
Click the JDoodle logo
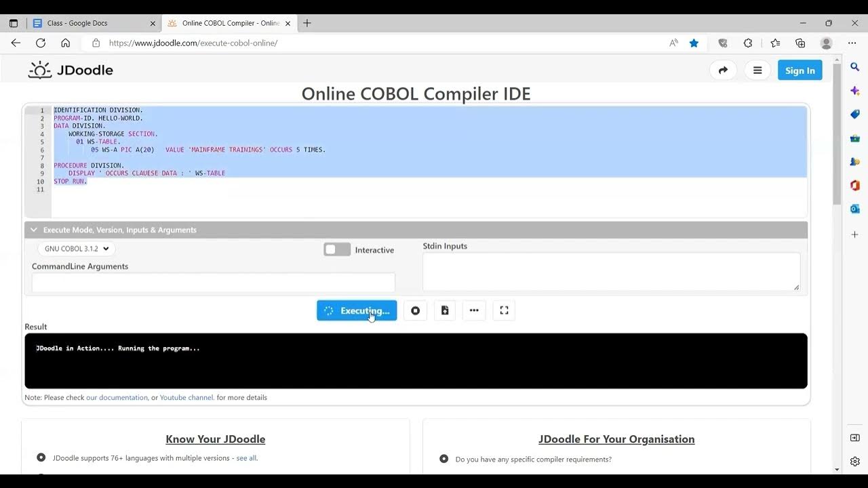pos(71,70)
